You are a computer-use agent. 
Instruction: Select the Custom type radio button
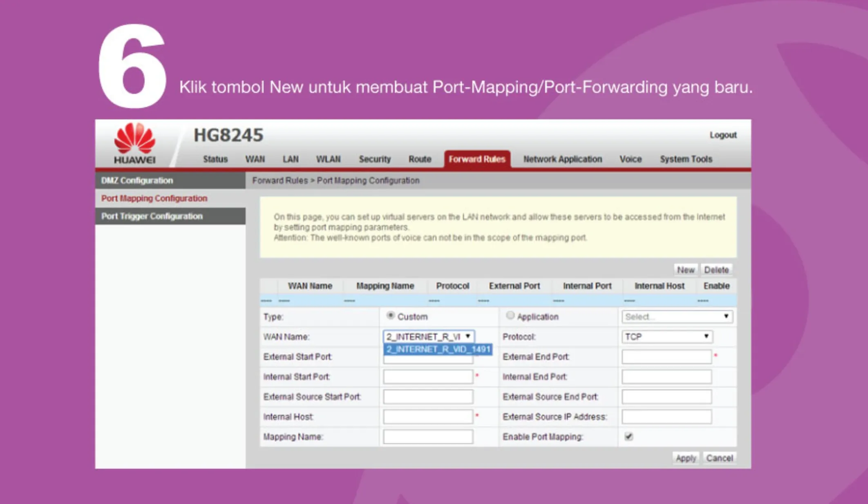click(x=391, y=315)
